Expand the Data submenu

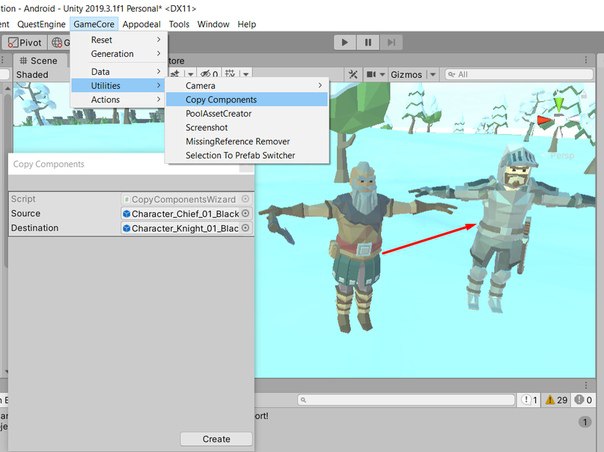click(119, 72)
